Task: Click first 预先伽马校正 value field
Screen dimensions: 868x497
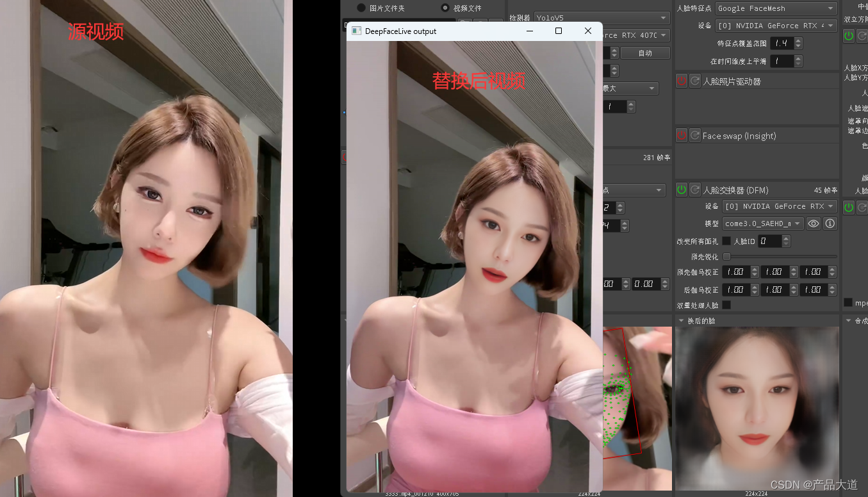Action: tap(736, 272)
